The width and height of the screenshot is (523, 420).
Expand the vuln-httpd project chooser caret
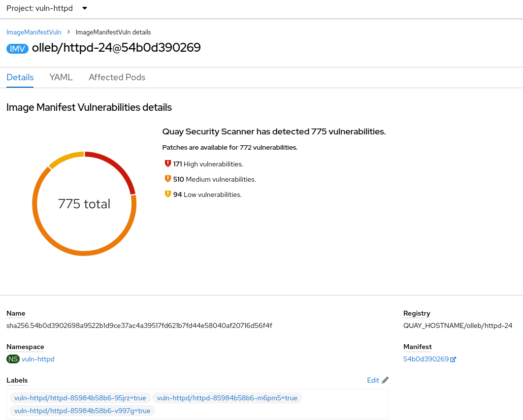pyautogui.click(x=84, y=8)
